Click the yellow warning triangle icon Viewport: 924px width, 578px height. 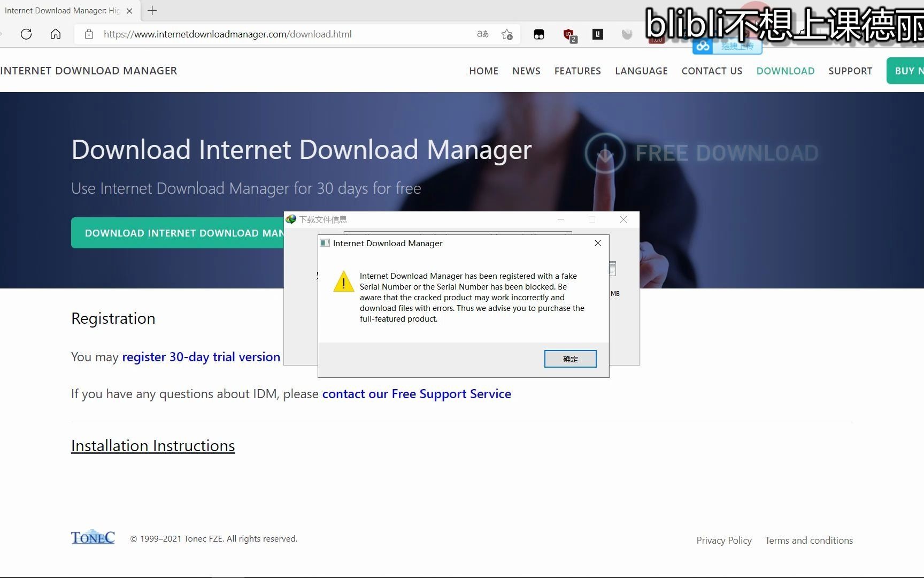coord(343,282)
